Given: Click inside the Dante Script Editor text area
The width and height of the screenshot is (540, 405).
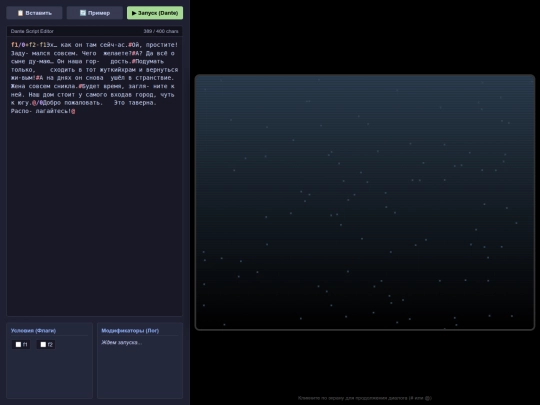Looking at the screenshot, I should [x=95, y=176].
